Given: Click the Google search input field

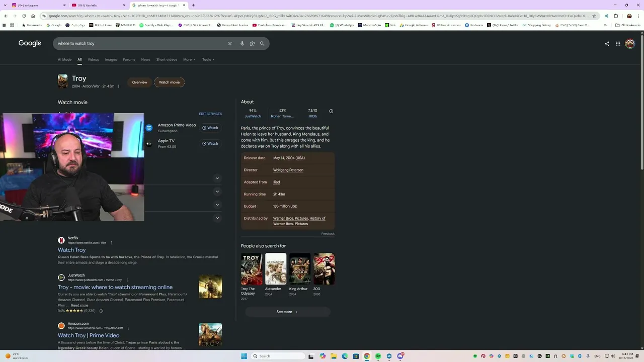Looking at the screenshot, I should tap(141, 44).
